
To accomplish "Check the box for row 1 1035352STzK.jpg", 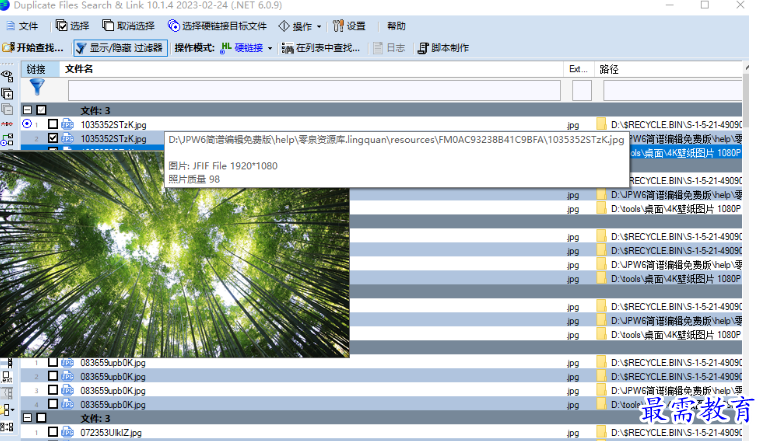I will (x=53, y=124).
